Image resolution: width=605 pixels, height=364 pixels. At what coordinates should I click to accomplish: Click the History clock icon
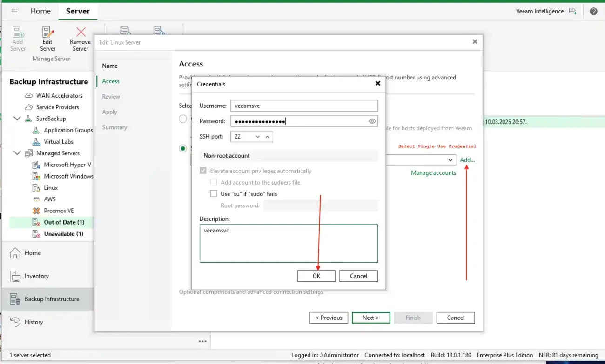pyautogui.click(x=15, y=322)
